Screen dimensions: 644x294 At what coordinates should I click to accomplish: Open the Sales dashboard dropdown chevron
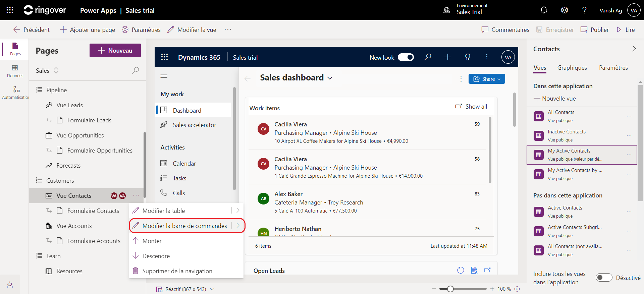(x=330, y=78)
